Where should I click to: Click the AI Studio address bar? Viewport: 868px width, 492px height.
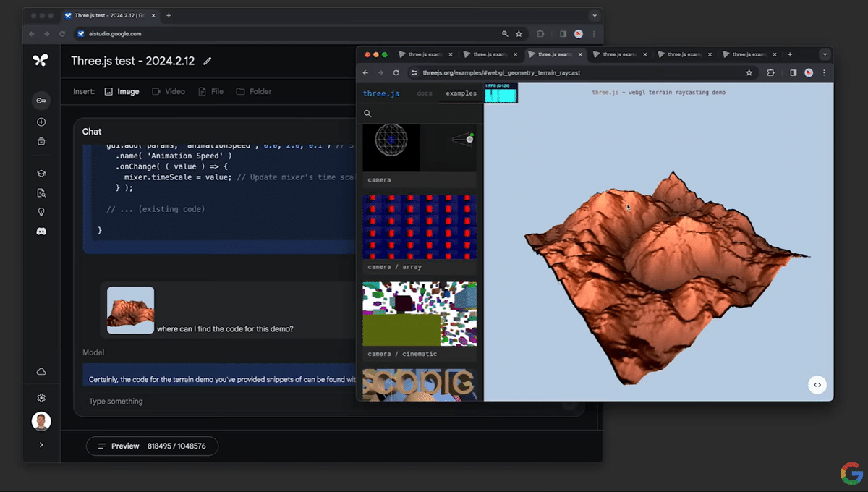(x=289, y=33)
